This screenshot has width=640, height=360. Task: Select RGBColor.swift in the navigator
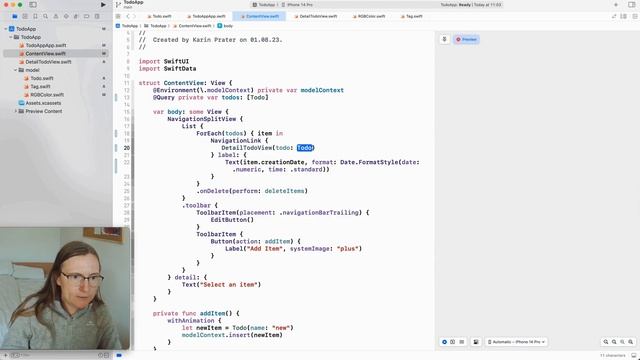coord(47,95)
